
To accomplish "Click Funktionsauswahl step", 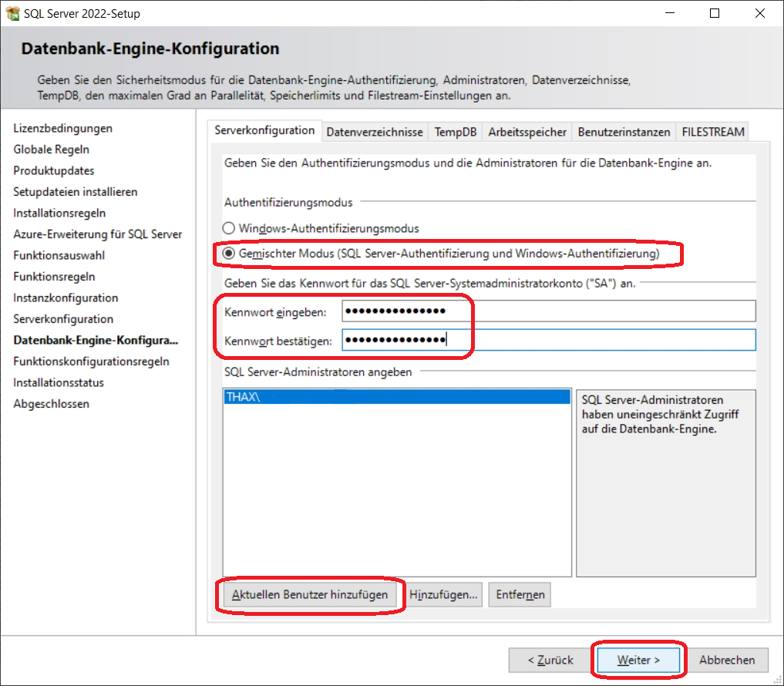I will click(x=59, y=255).
